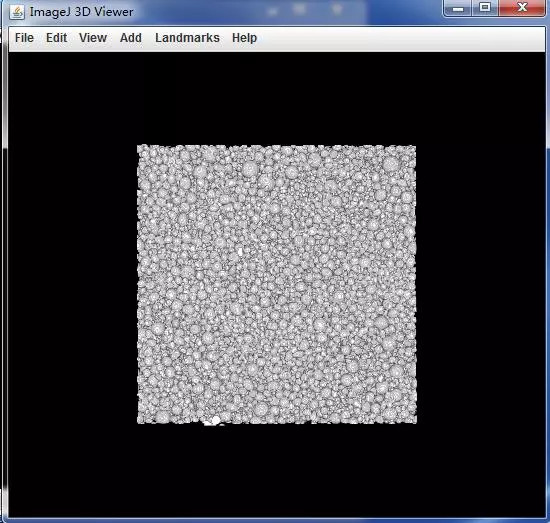Open the View menu
The height and width of the screenshot is (523, 550).
click(x=93, y=38)
